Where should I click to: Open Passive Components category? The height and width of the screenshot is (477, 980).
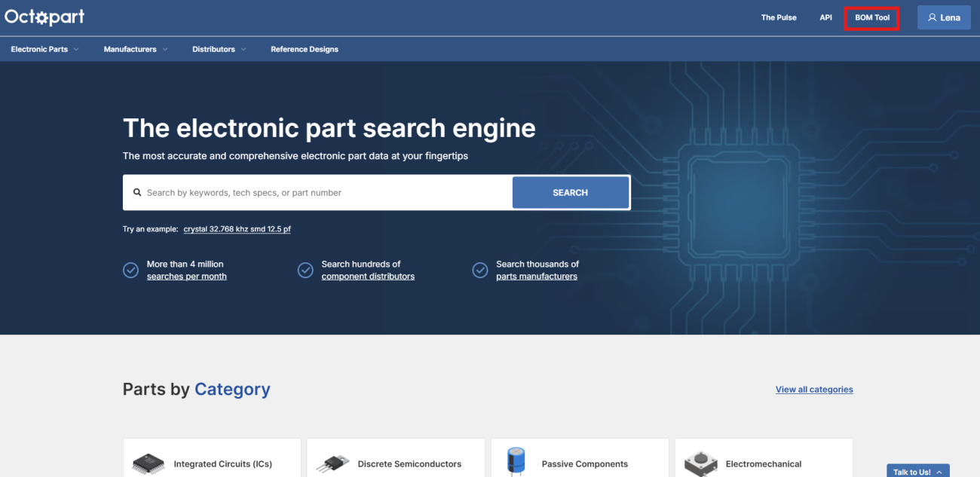[580, 458]
